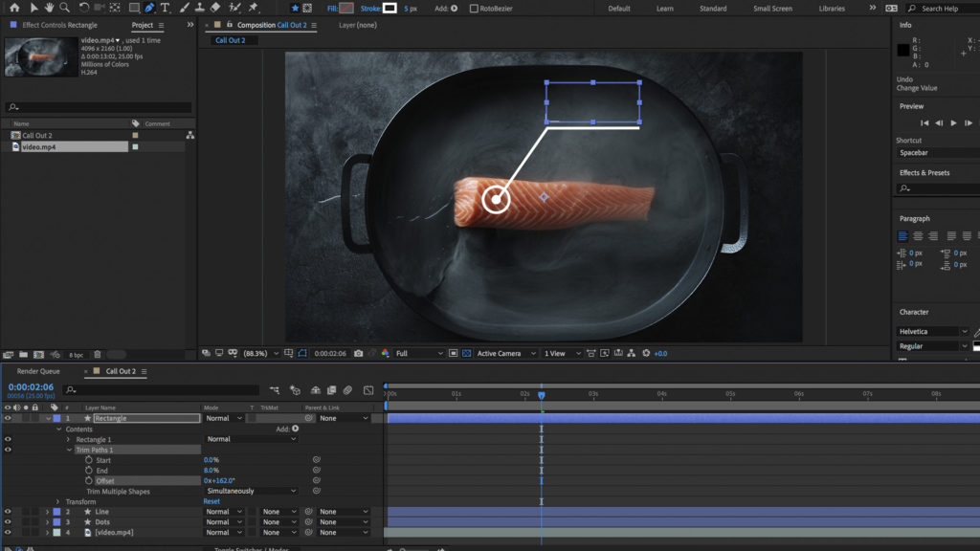Viewport: 980px width, 551px height.
Task: Activate the Zoom magnifier tool
Action: pos(64,8)
